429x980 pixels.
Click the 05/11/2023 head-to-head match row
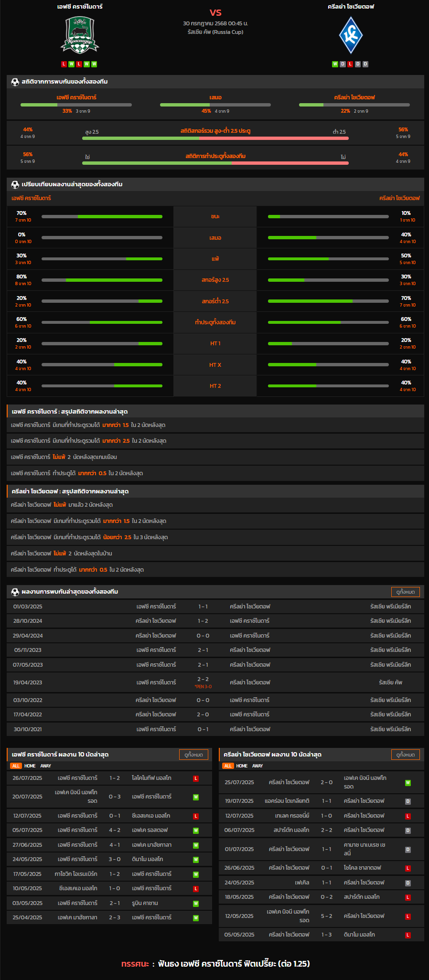tap(215, 650)
